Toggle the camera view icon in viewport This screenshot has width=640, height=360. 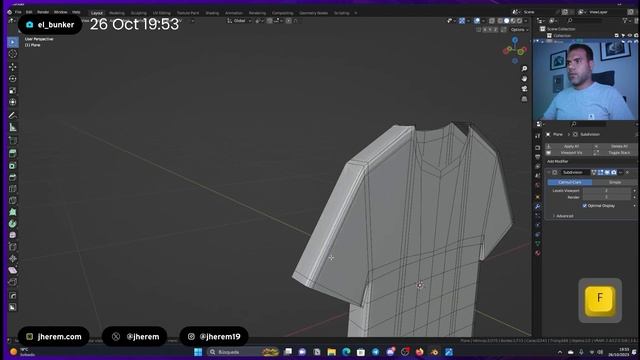[524, 89]
